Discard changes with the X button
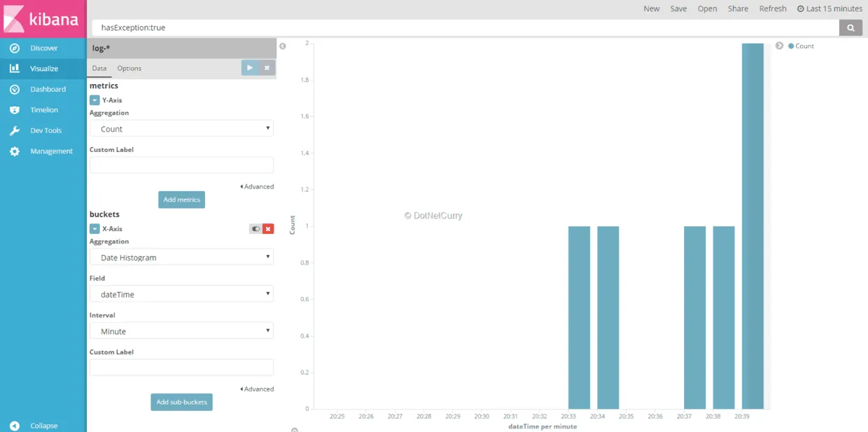 [x=267, y=68]
